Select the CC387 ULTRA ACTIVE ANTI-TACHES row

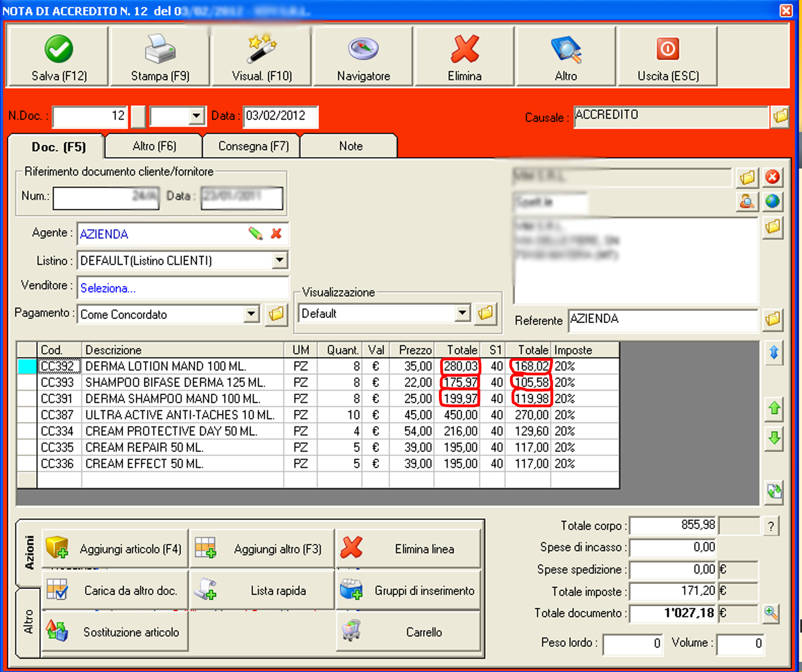point(180,415)
